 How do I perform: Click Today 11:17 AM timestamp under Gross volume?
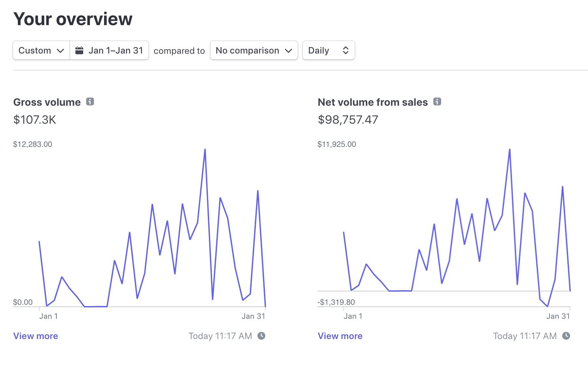point(220,336)
